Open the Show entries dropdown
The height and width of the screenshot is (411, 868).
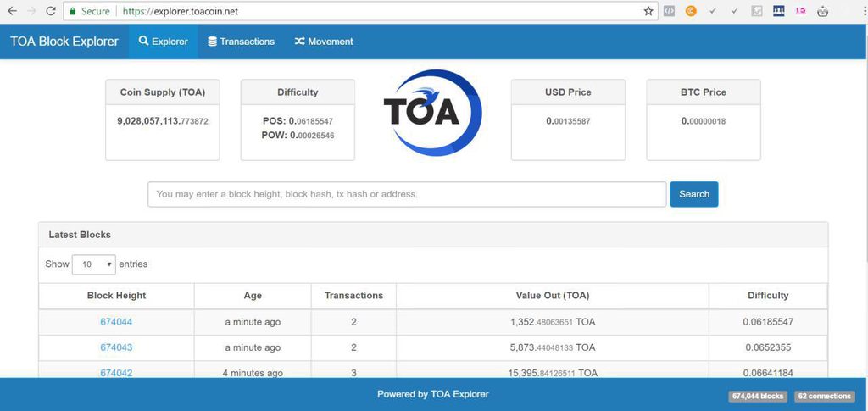coord(93,264)
